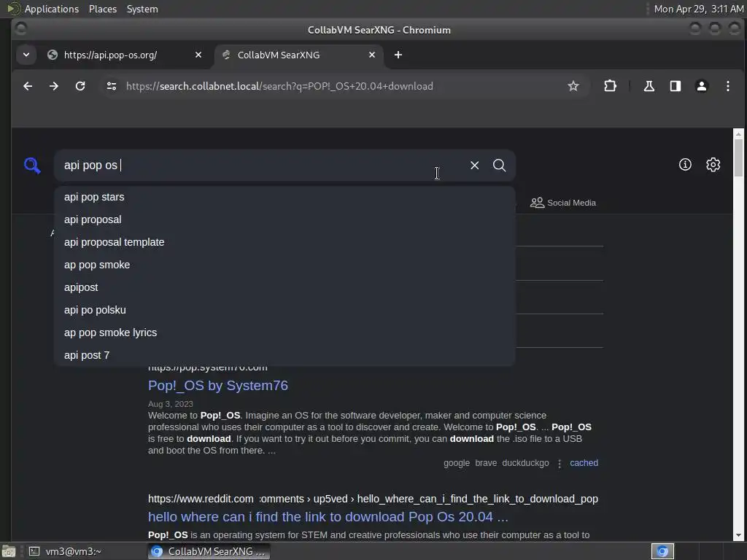Choose suggestion 'api po polsku'
Screen dimensions: 747x560
[x=285, y=310]
